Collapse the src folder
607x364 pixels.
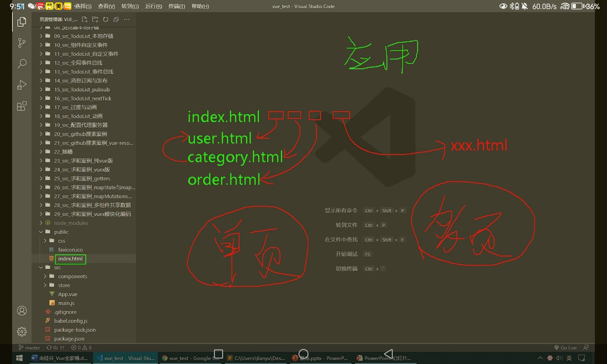(x=57, y=268)
